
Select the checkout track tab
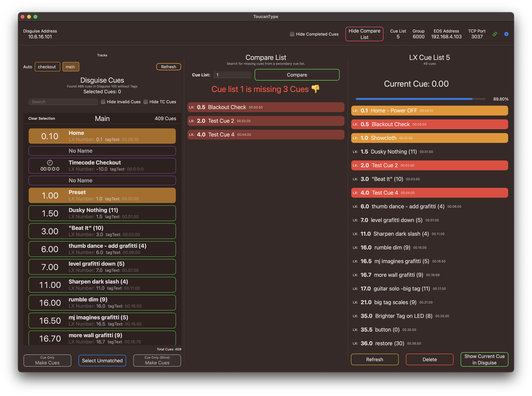[x=47, y=67]
